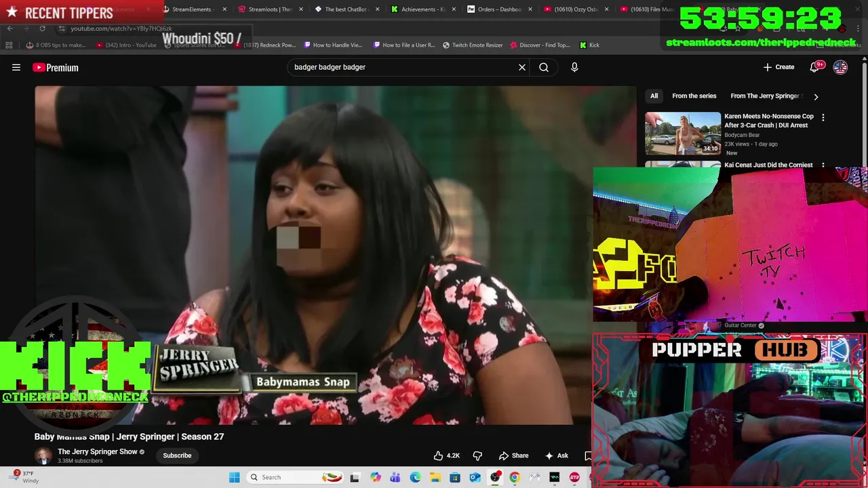Open the 8 OBS tips bookmark
This screenshot has width=868, height=488.
pos(56,45)
